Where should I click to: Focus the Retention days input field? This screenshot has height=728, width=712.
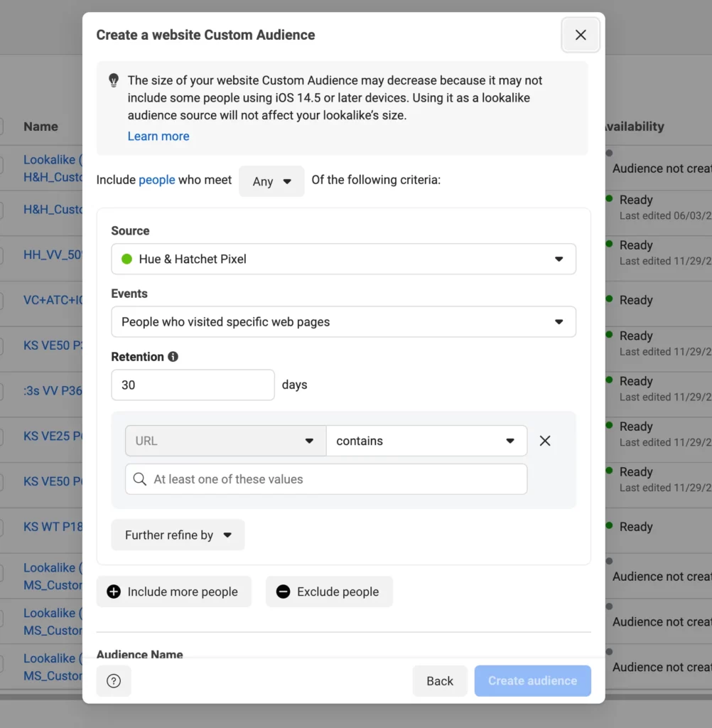[x=193, y=385]
